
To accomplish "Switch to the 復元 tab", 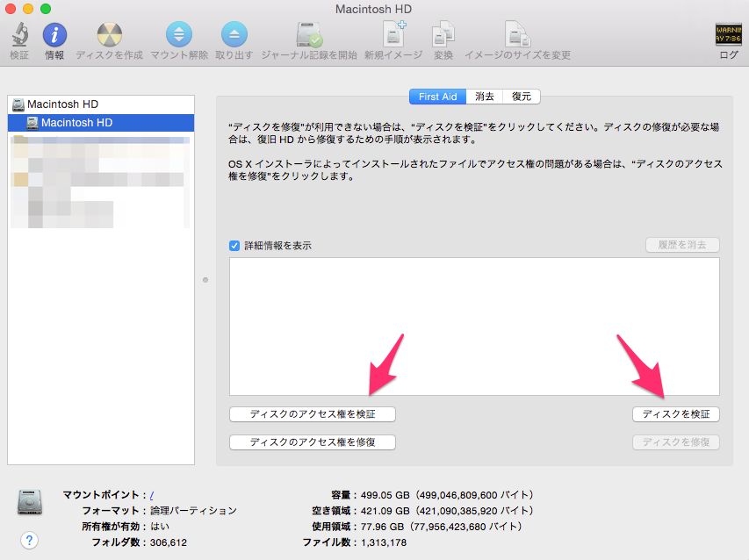I will click(522, 97).
